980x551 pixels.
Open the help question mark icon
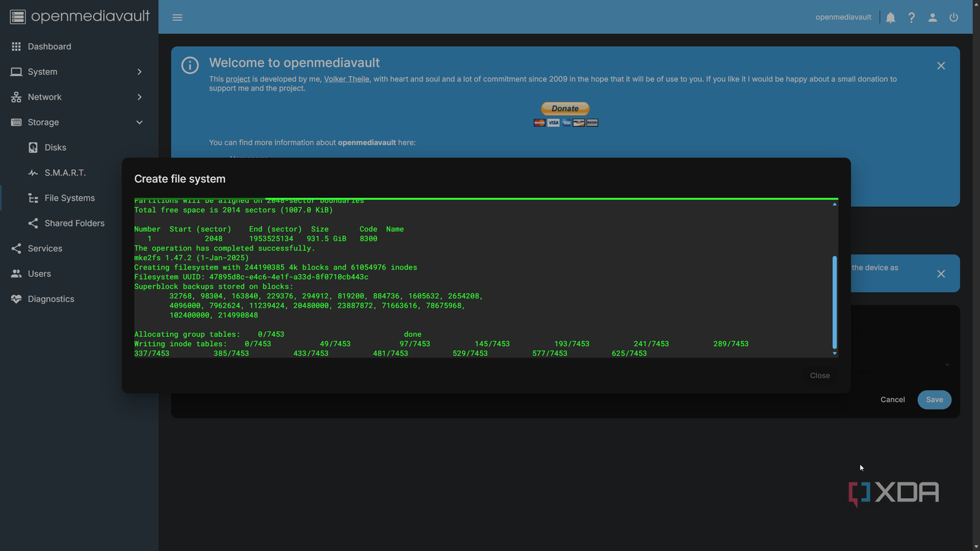(911, 18)
